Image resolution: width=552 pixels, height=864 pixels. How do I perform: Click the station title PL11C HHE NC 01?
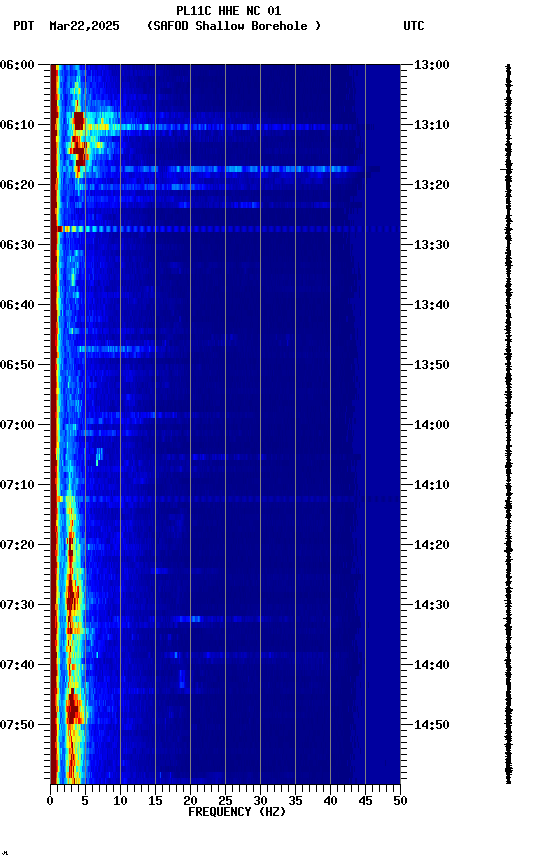pyautogui.click(x=229, y=10)
